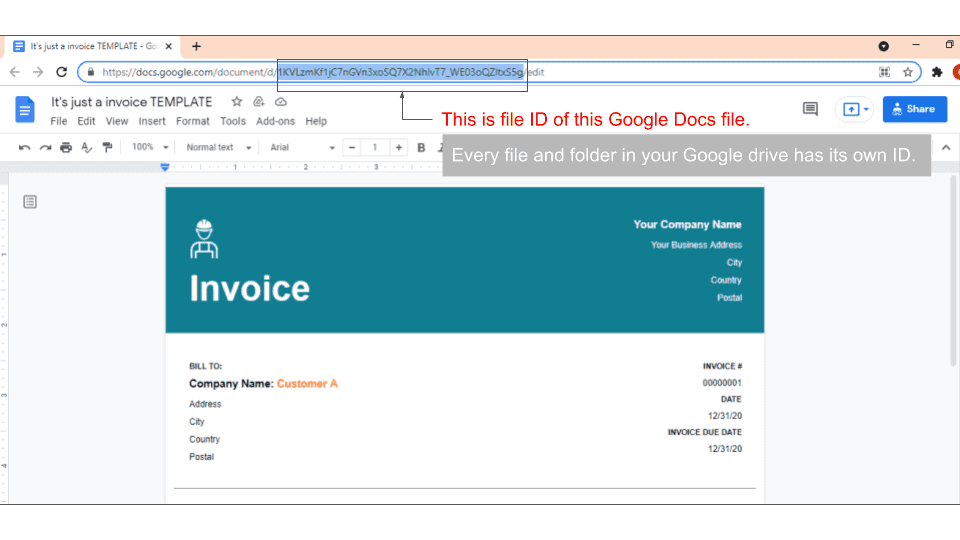Select the paint format roller tool

click(107, 148)
